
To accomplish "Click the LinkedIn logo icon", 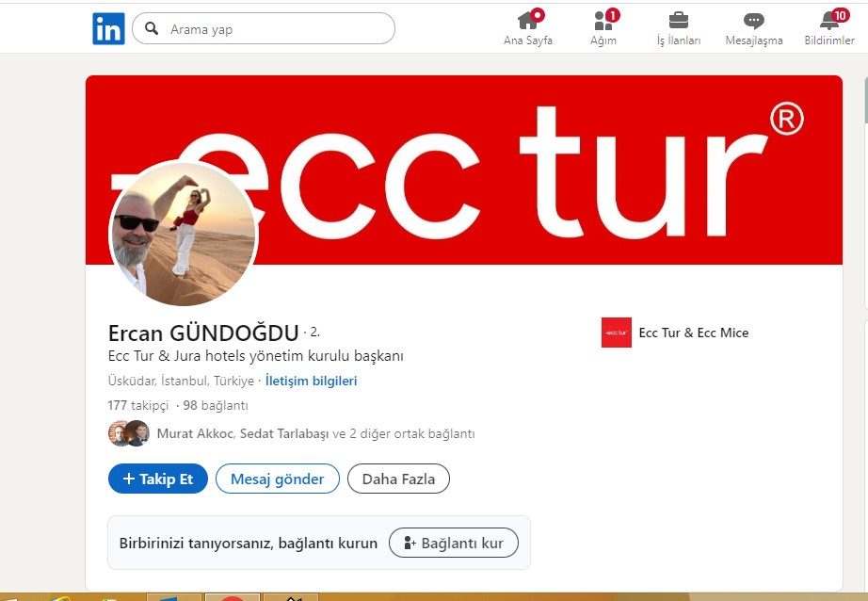I will click(x=108, y=29).
